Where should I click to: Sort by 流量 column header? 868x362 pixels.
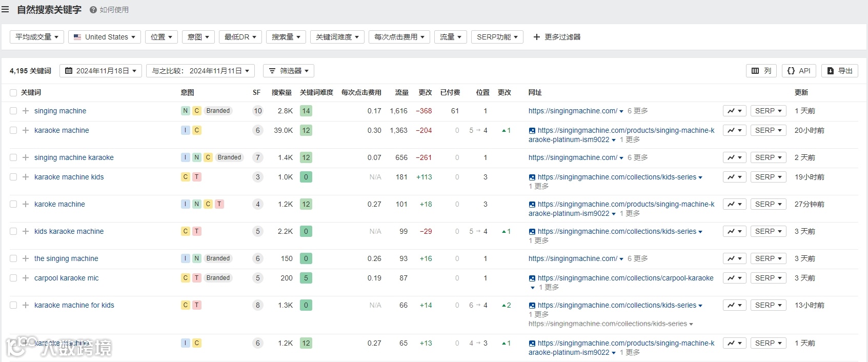coord(402,93)
